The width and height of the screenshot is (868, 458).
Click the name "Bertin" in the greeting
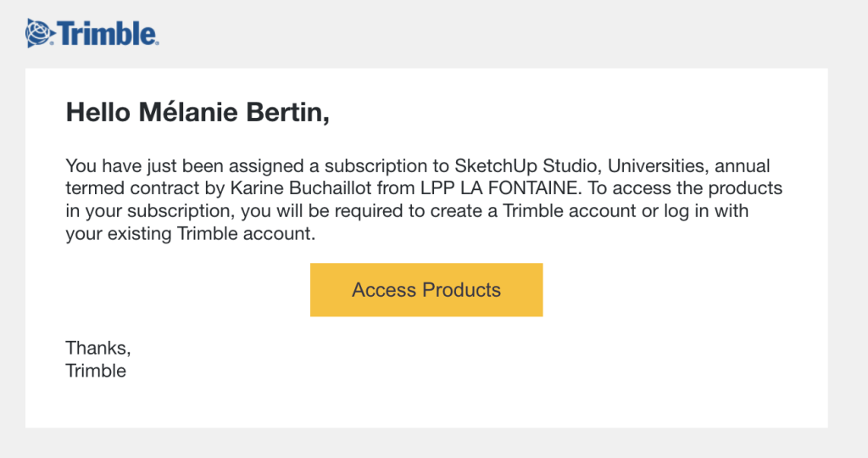tap(287, 112)
